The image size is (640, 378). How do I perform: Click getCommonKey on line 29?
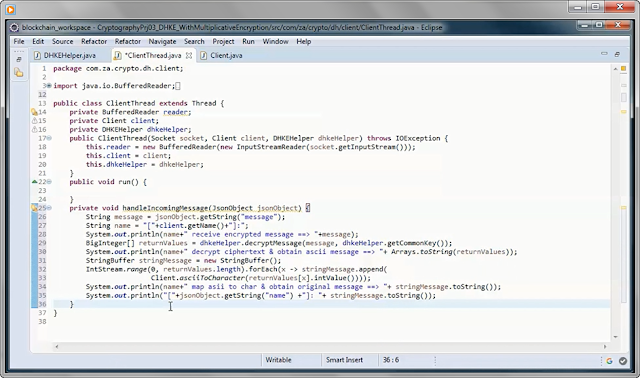[412, 243]
